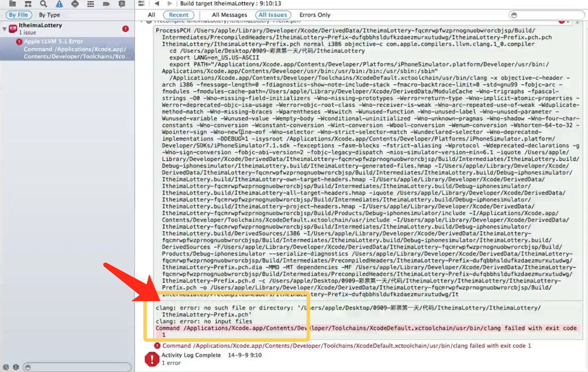Open the Project navigator folder icon
Screen dimensions: 588x372
pos(12,3)
